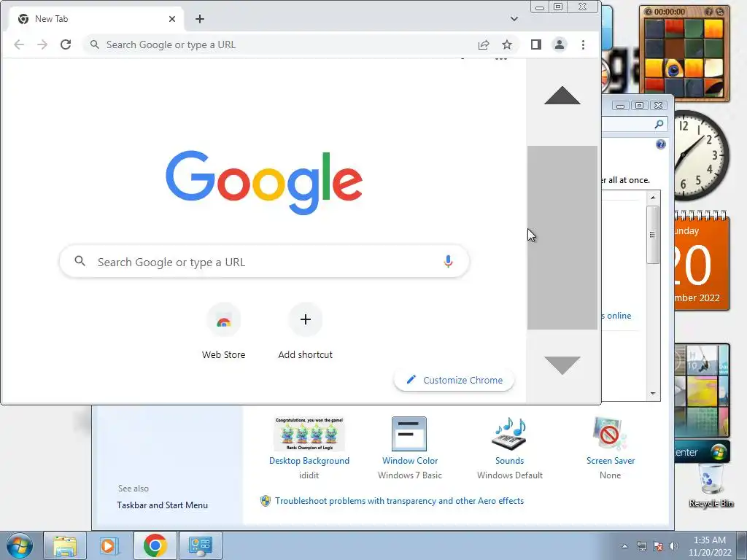Open the tab search dropdown chevron

click(514, 19)
